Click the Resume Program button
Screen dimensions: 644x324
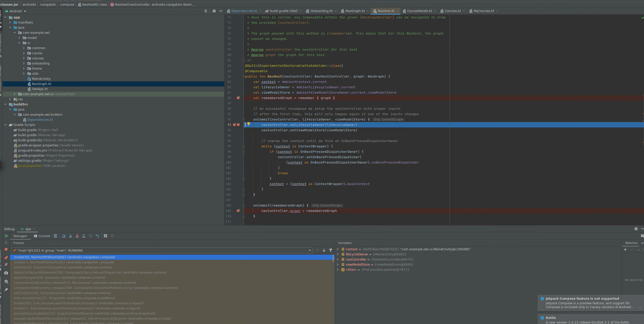(x=6, y=236)
